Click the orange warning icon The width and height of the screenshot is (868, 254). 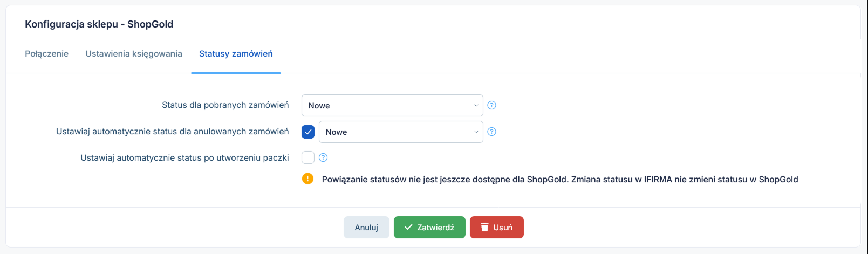coord(307,179)
